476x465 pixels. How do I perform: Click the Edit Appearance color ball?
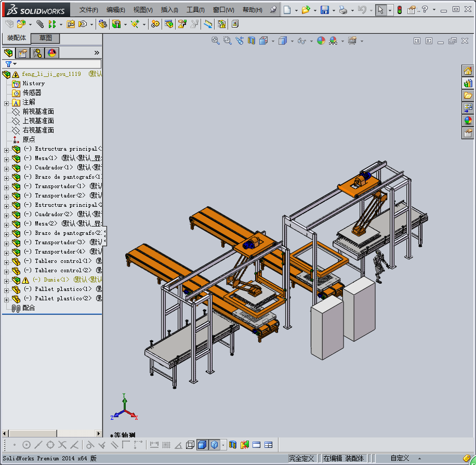pos(321,41)
